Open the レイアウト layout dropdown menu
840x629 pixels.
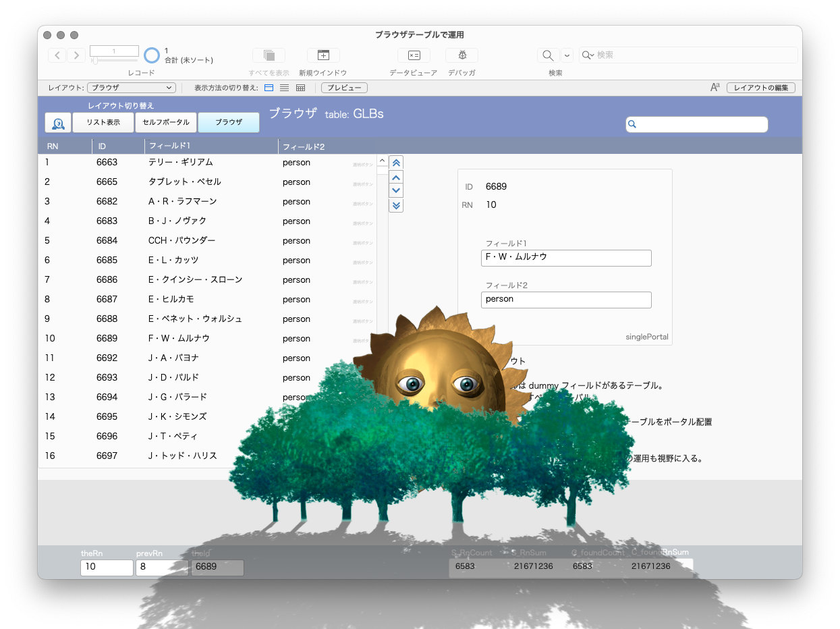(x=132, y=88)
